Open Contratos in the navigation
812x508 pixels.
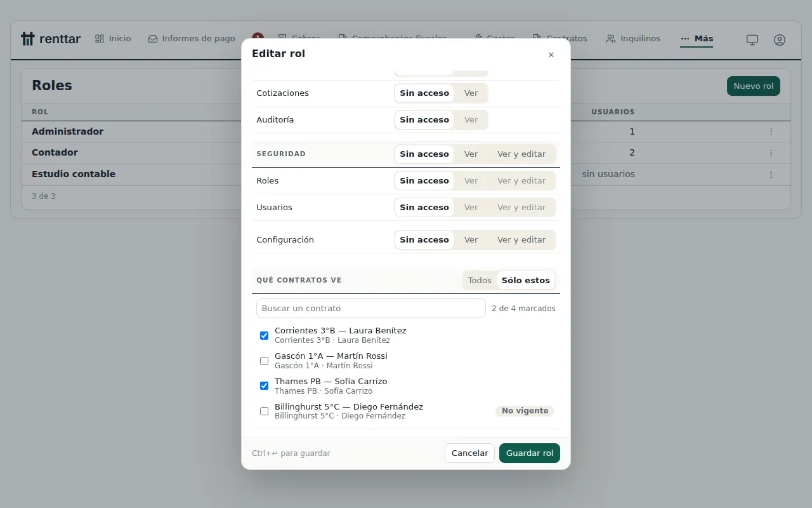click(560, 39)
